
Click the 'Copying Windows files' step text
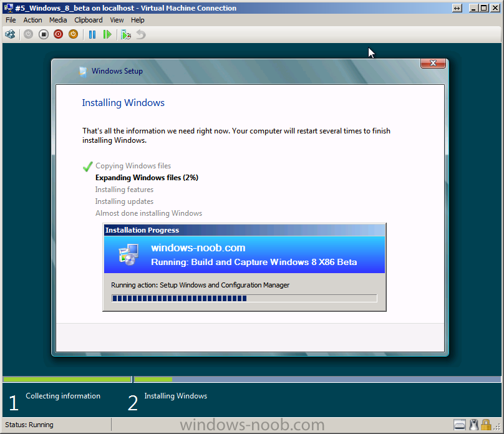(x=133, y=166)
